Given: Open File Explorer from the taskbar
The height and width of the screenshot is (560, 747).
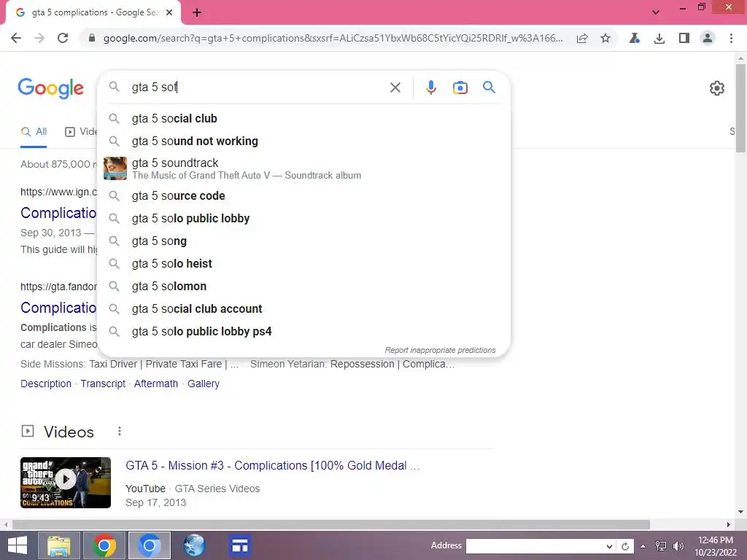Looking at the screenshot, I should point(59,545).
